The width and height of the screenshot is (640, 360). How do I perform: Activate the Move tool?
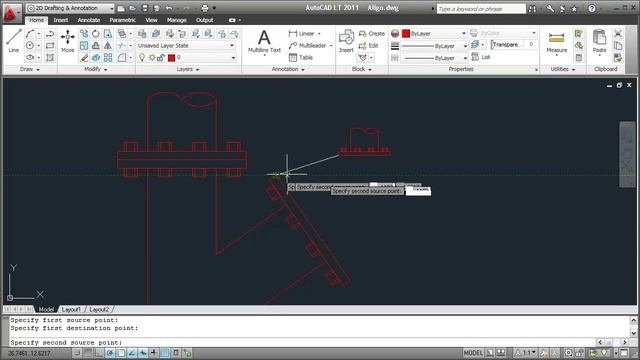pyautogui.click(x=67, y=41)
